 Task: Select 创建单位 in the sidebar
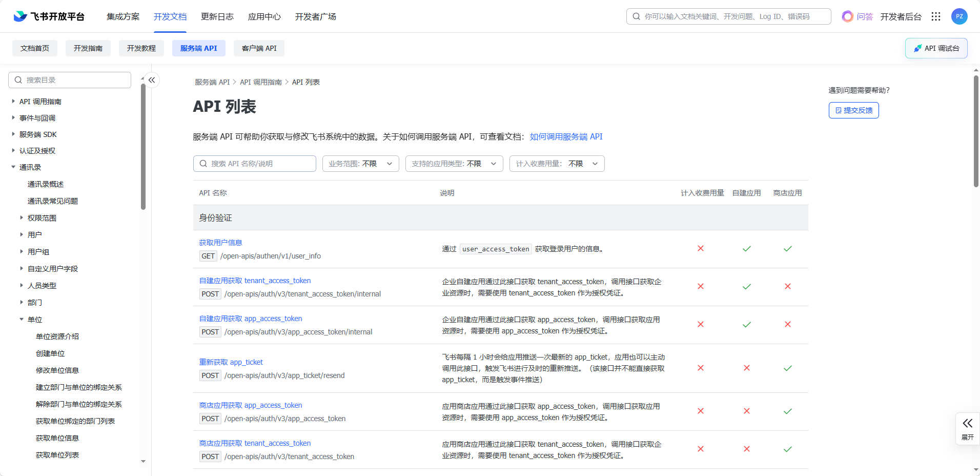[x=50, y=353]
